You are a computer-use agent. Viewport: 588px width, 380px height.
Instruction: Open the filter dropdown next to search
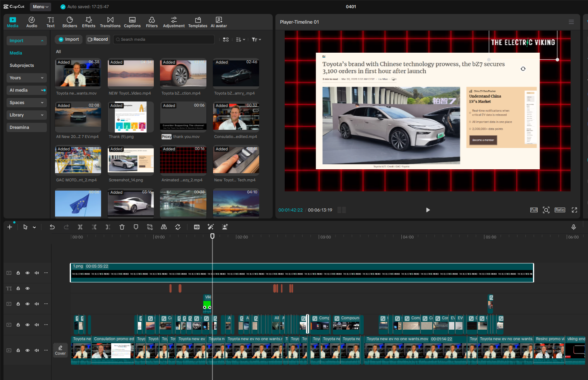(256, 39)
